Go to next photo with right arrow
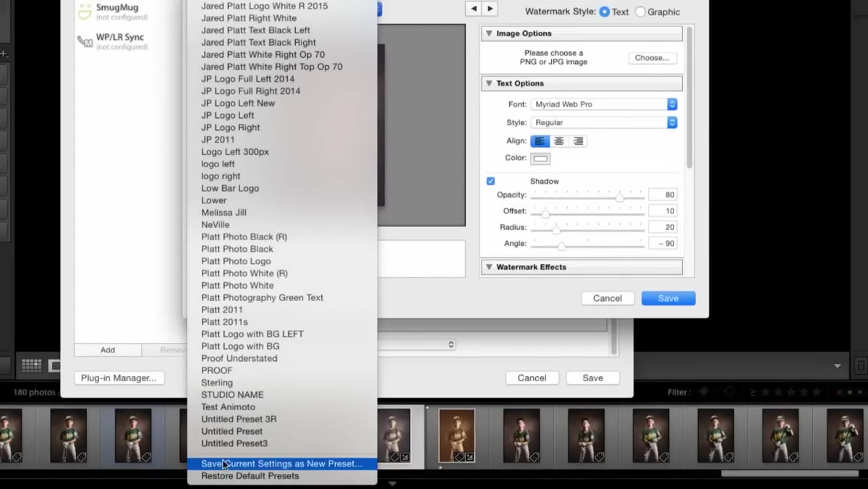868x489 pixels. click(490, 9)
